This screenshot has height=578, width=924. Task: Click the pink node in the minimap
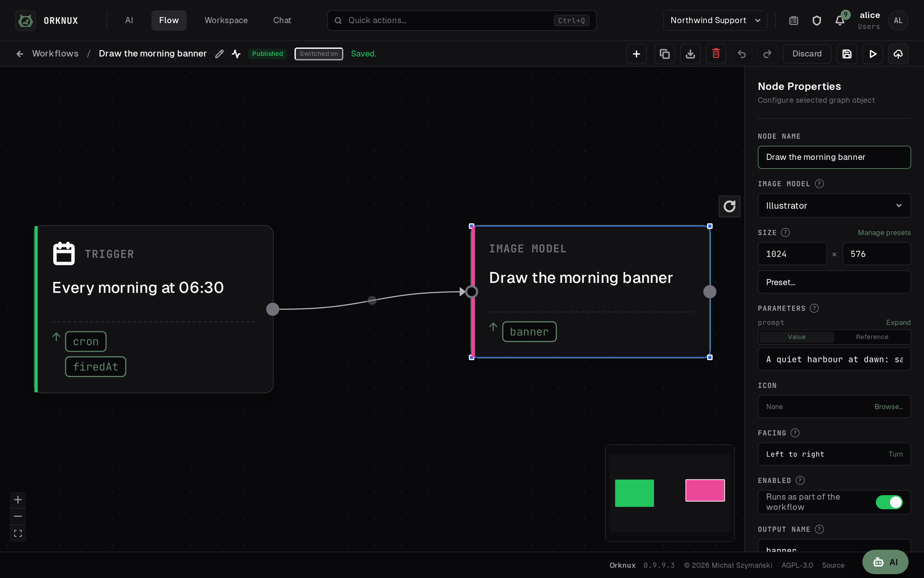pos(705,490)
